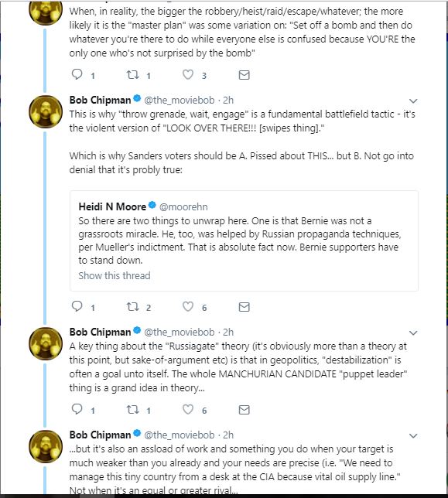Retweet the tweet quoting Heidi N Moore
The height and width of the screenshot is (498, 448).
point(133,307)
